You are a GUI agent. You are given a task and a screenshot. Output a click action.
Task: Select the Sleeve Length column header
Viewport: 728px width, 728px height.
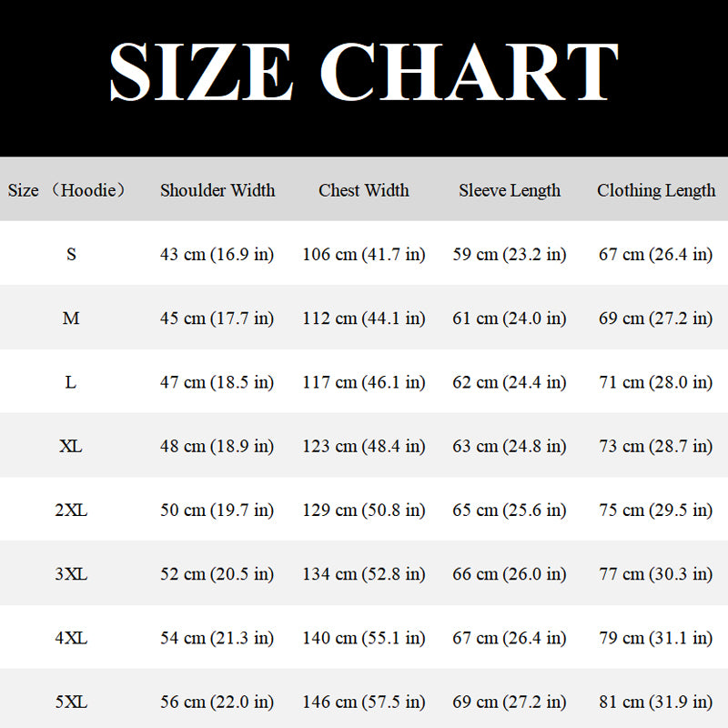click(510, 190)
